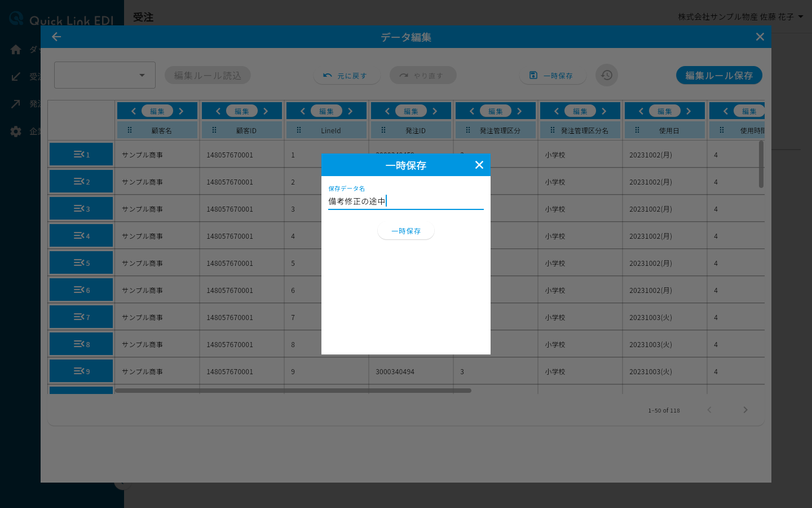Grab the drag handle of LineId column
The image size is (812, 508).
[x=299, y=130]
